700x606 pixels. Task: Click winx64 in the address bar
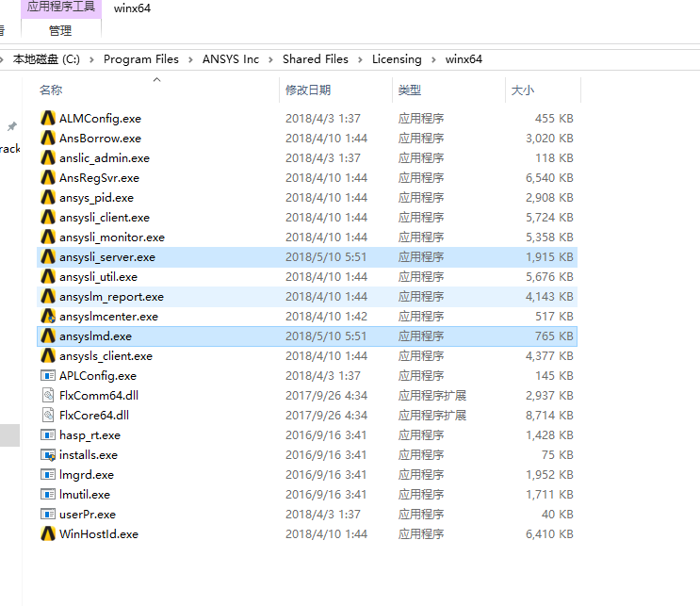coord(464,59)
